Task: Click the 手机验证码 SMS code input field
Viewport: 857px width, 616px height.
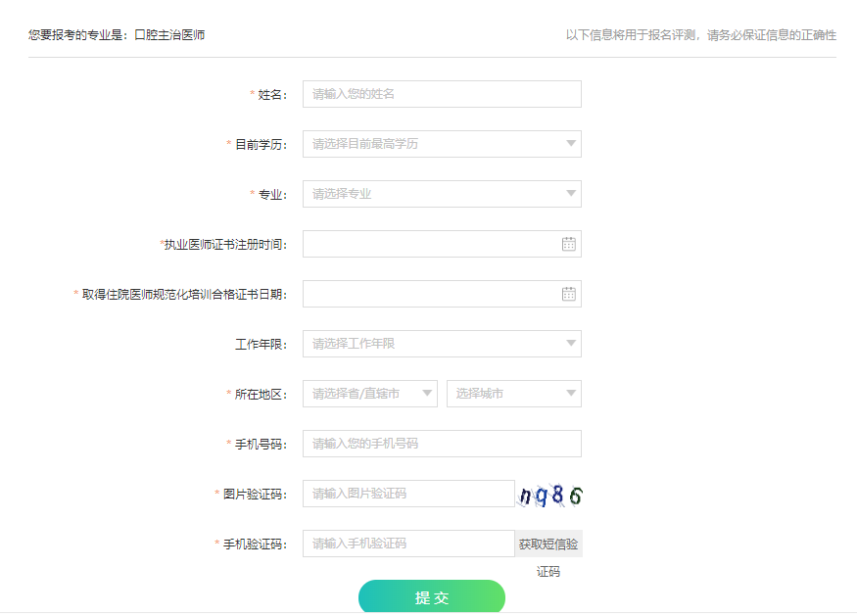Action: click(x=407, y=543)
